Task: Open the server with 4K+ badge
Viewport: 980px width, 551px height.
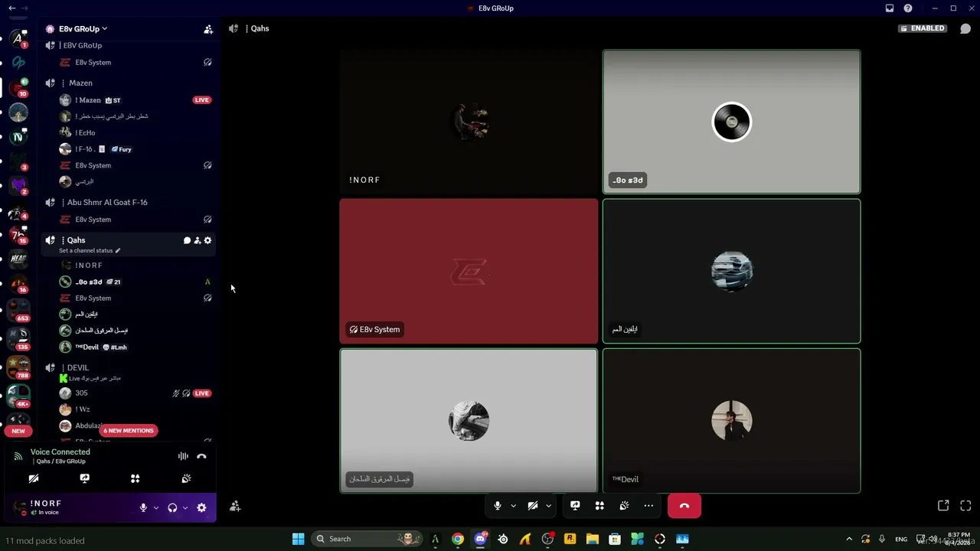Action: (x=18, y=396)
